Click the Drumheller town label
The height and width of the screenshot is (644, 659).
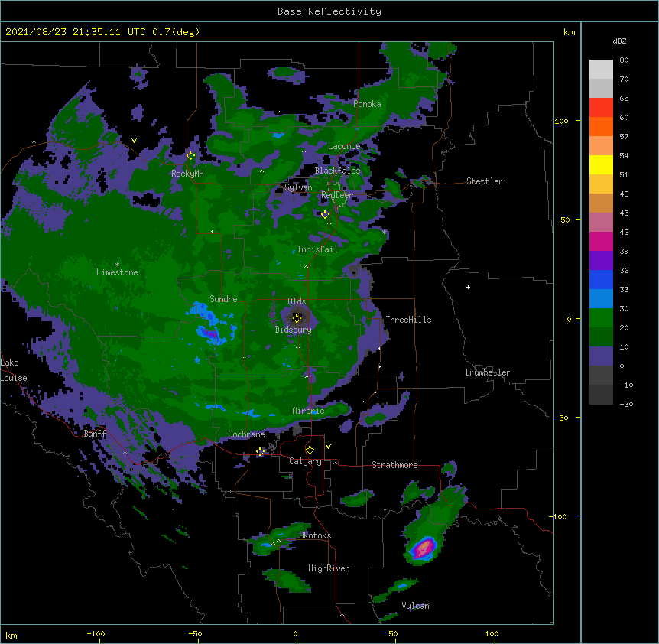click(x=488, y=372)
